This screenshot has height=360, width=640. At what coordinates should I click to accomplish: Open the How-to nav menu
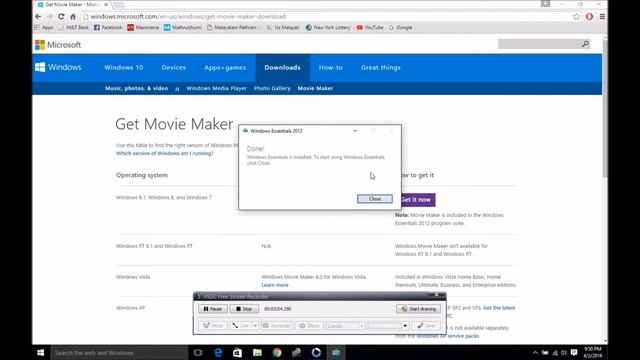pos(331,67)
